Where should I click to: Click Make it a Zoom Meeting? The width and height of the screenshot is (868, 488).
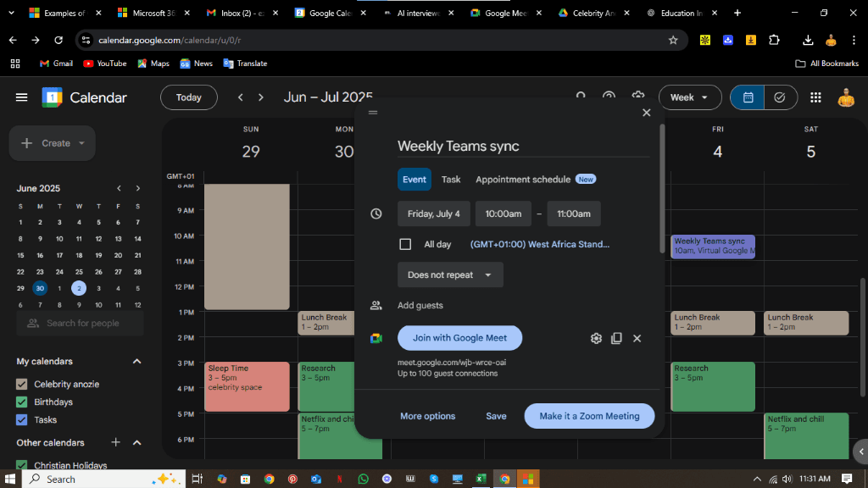[589, 416]
